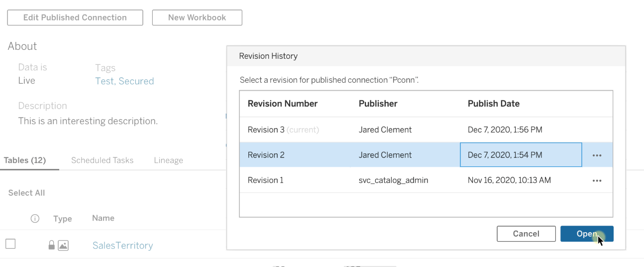The width and height of the screenshot is (644, 267).
Task: Select the Revision 2 row
Action: pyautogui.click(x=426, y=155)
